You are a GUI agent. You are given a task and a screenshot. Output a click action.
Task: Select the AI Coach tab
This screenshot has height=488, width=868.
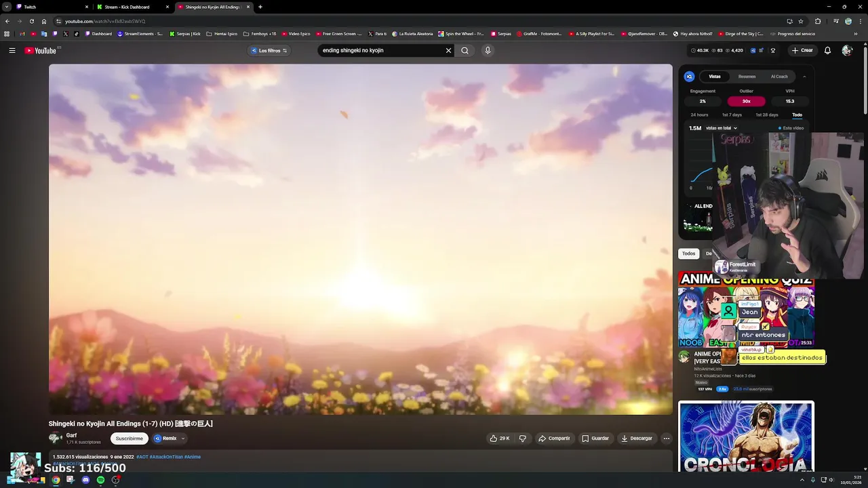coord(779,77)
